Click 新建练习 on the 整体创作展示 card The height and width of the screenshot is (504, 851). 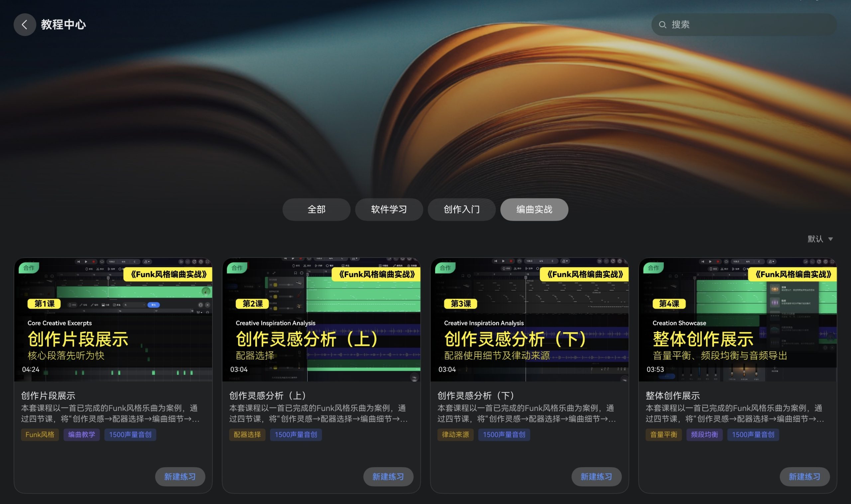coord(804,476)
